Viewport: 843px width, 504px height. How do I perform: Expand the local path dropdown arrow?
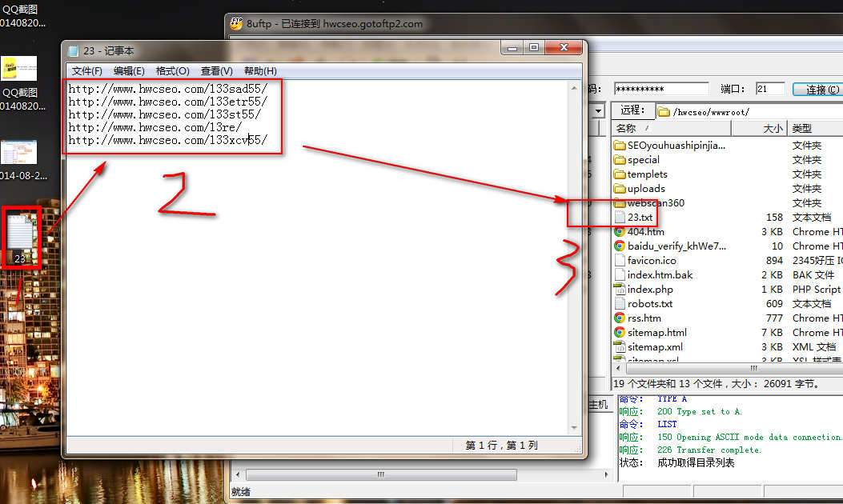(x=597, y=111)
